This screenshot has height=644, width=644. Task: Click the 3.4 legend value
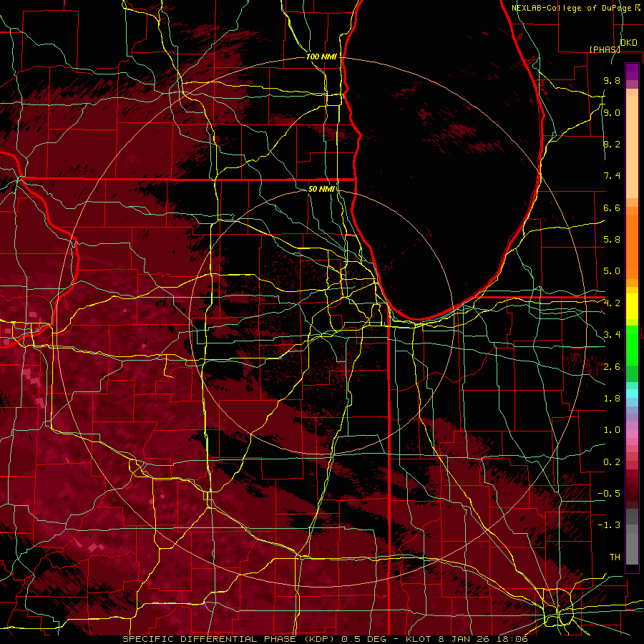[612, 335]
